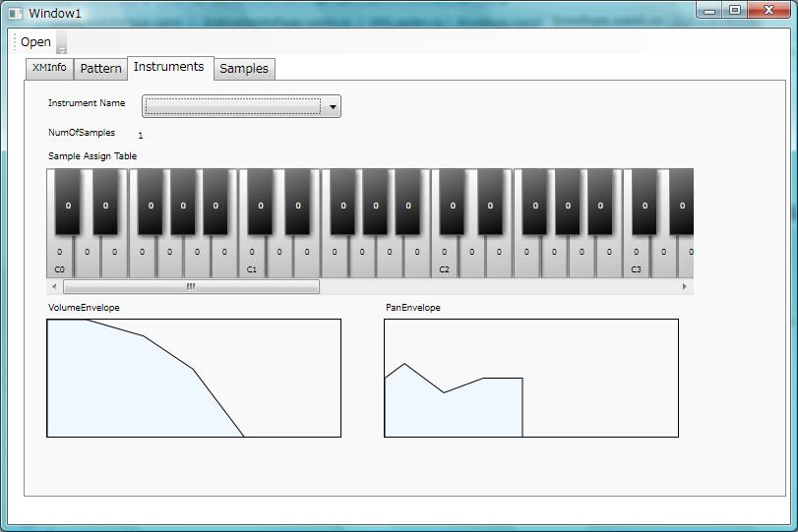The height and width of the screenshot is (532, 798).
Task: Click inside the Instrument Name combo box field
Action: coord(232,106)
